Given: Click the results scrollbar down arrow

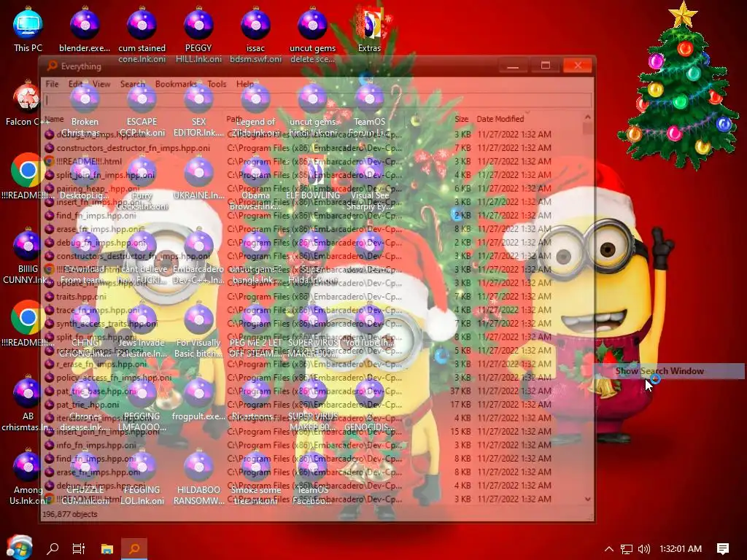Looking at the screenshot, I should [x=587, y=499].
